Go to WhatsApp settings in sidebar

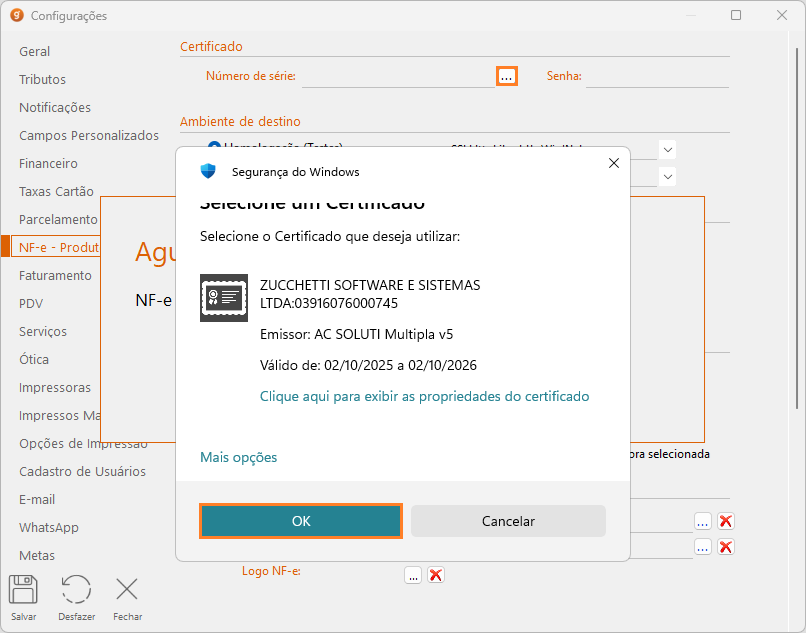[48, 527]
